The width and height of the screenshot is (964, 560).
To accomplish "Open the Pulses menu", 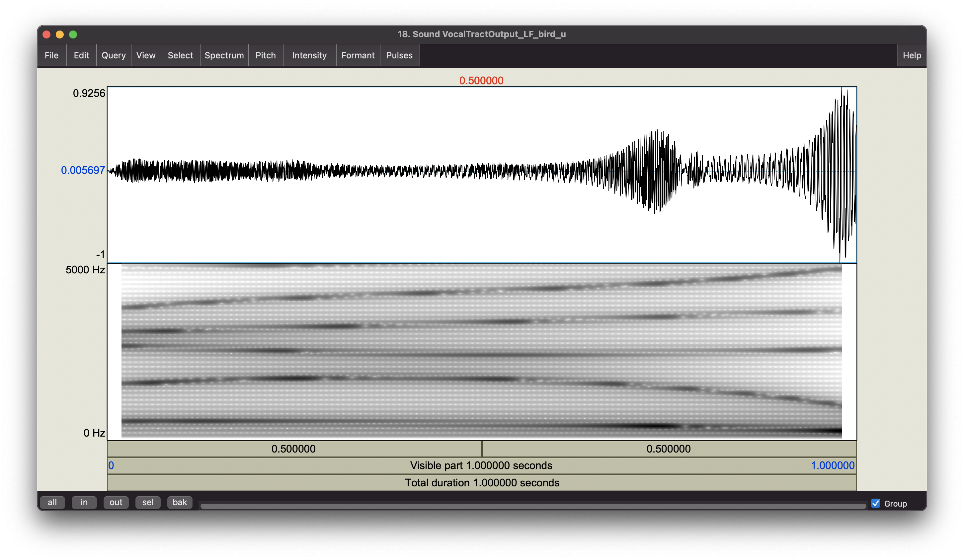I will coord(399,55).
